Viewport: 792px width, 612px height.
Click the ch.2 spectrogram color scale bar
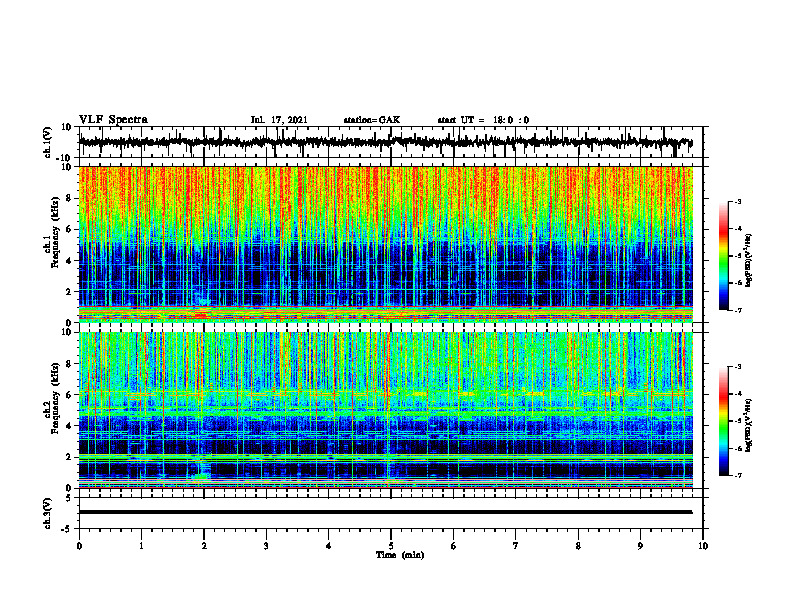pos(724,421)
